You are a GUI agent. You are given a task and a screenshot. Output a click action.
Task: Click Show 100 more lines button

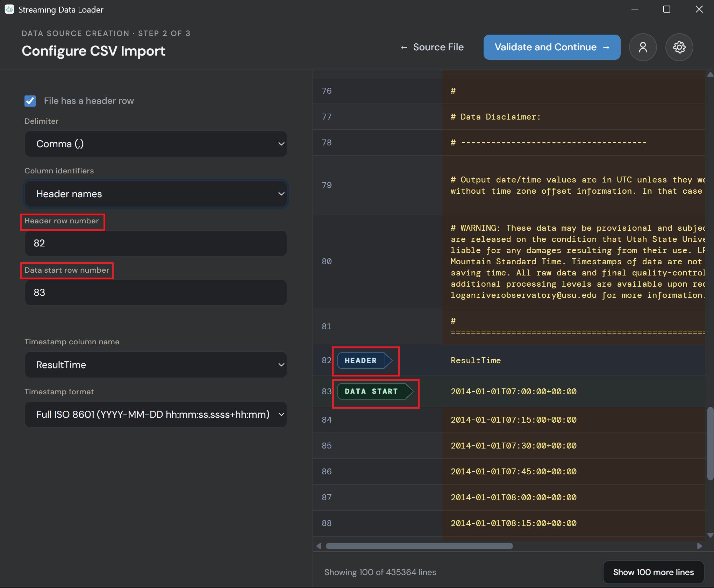point(653,572)
